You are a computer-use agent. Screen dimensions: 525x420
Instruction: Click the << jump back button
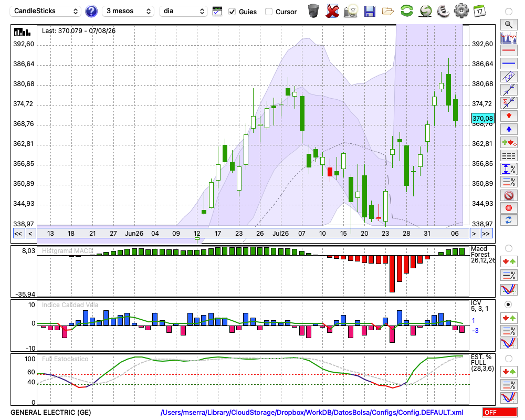pyautogui.click(x=18, y=234)
